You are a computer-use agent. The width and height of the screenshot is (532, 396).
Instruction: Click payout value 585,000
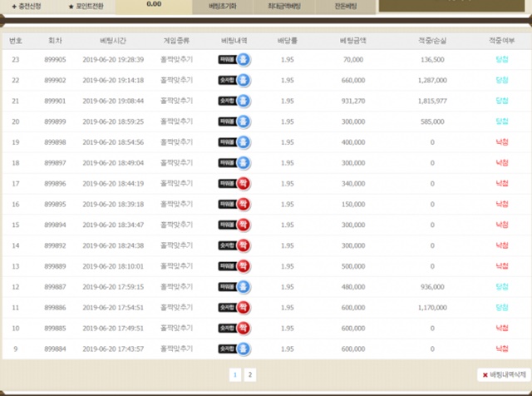(432, 121)
